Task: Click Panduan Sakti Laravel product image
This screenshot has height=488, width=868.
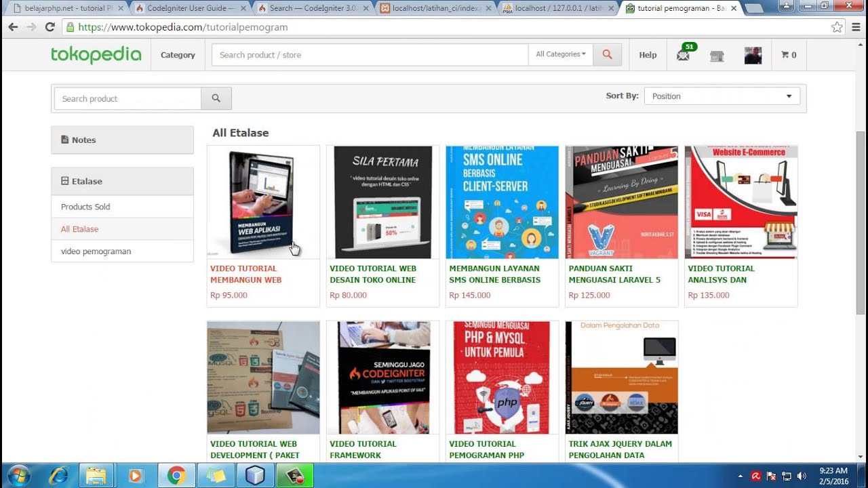Action: tap(621, 202)
